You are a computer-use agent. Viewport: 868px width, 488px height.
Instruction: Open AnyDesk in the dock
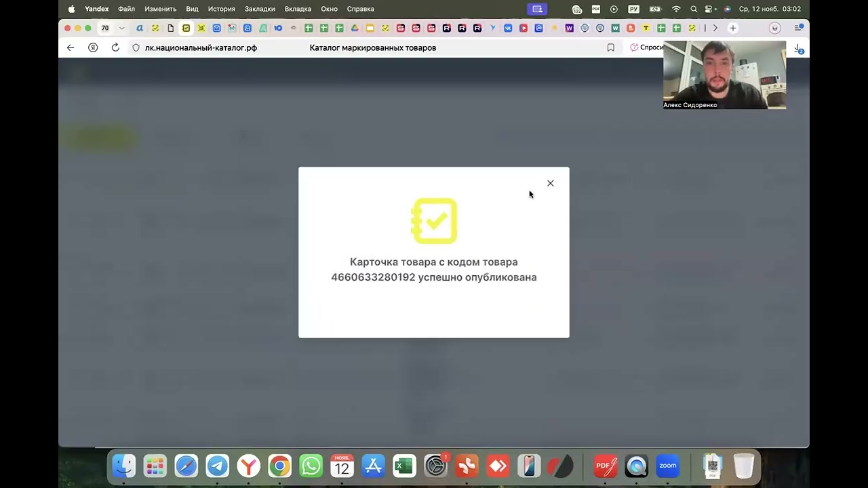tap(498, 466)
